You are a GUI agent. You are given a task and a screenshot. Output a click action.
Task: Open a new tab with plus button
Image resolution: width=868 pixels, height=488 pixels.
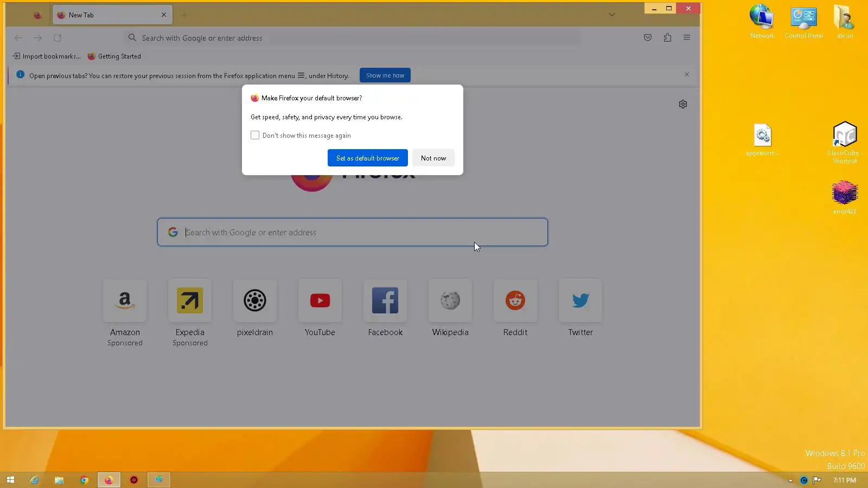coord(184,15)
